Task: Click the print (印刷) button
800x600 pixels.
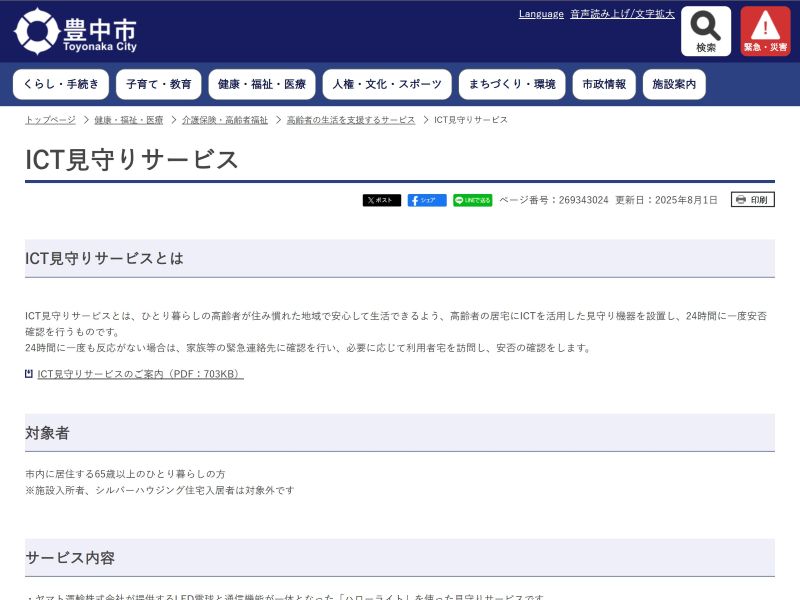Action: point(752,200)
